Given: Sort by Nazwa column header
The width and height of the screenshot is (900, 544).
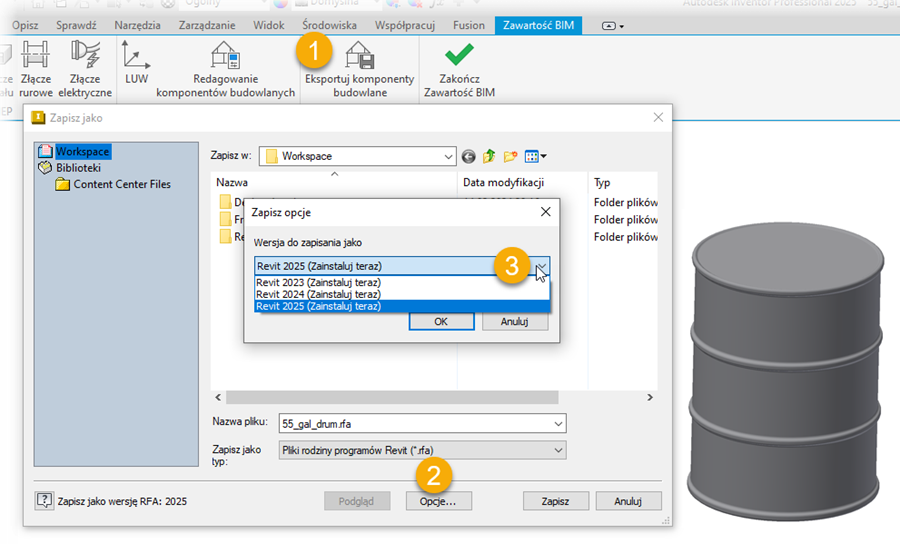Looking at the screenshot, I should 335,182.
